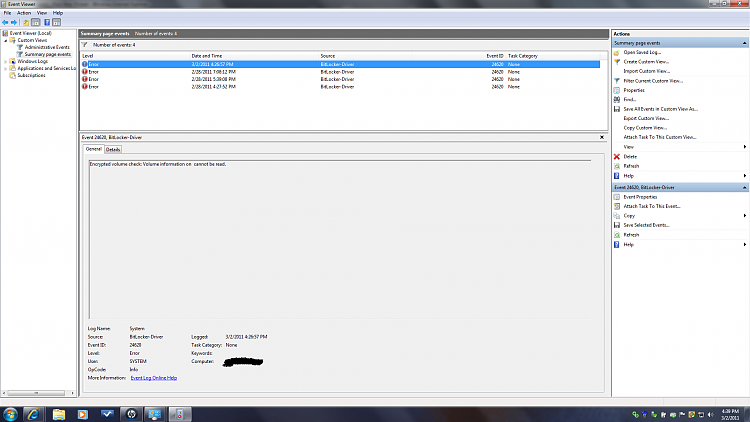This screenshot has height=422, width=750.
Task: Open the File menu
Action: [8, 13]
